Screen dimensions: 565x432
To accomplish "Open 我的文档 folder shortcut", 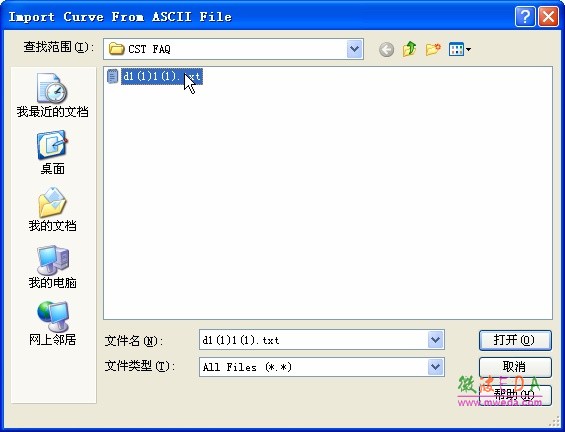I will pyautogui.click(x=53, y=209).
